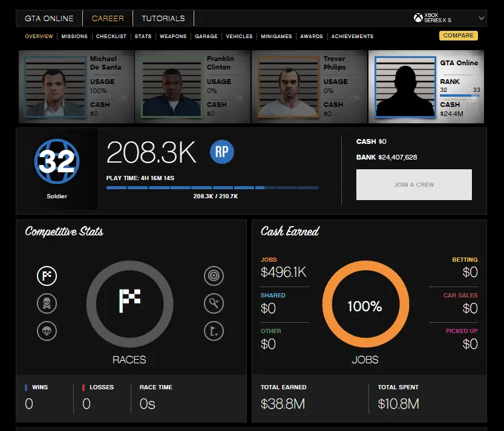Select the Michael De Santa mugshot

(55, 86)
